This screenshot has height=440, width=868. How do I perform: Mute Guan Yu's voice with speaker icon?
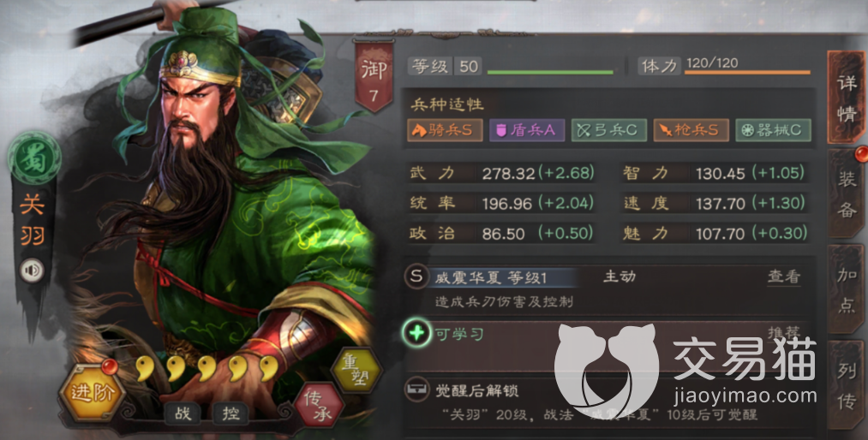coord(32,271)
